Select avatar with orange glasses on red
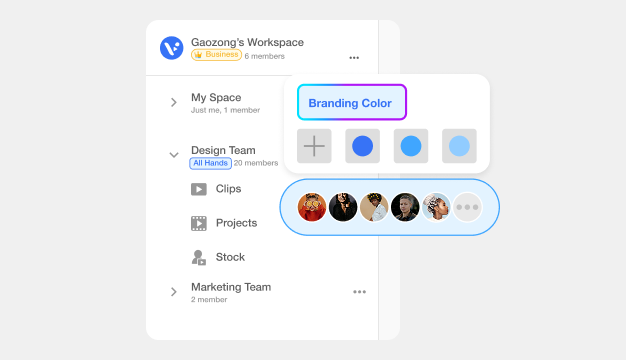This screenshot has height=360, width=626. click(312, 207)
